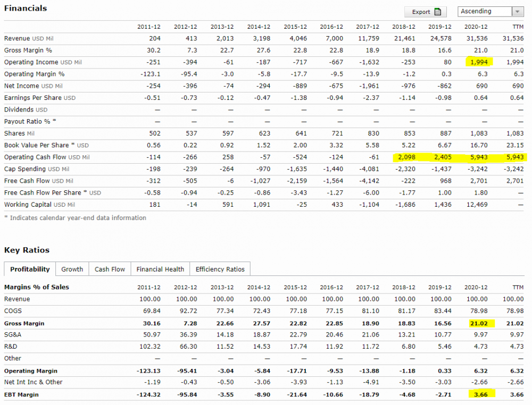532x405 pixels.
Task: Click the Operating Cash Flow USD Mil row label
Action: (x=47, y=157)
